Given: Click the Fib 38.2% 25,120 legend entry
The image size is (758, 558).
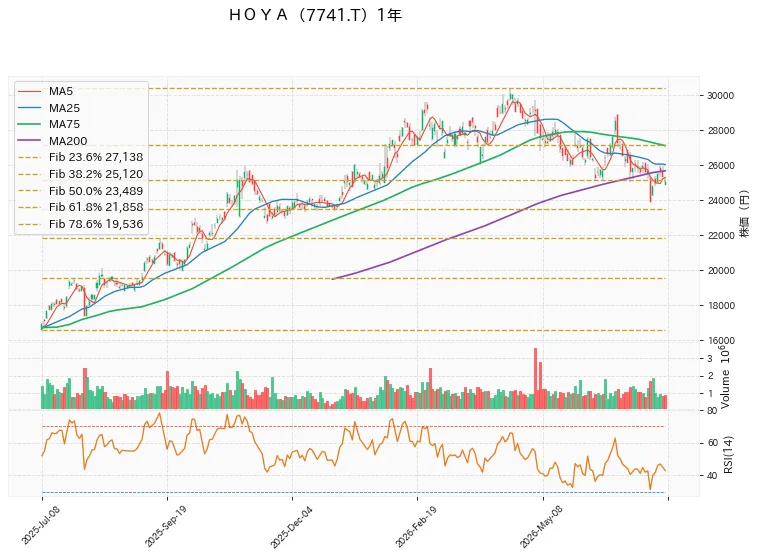Looking at the screenshot, I should tap(80, 174).
